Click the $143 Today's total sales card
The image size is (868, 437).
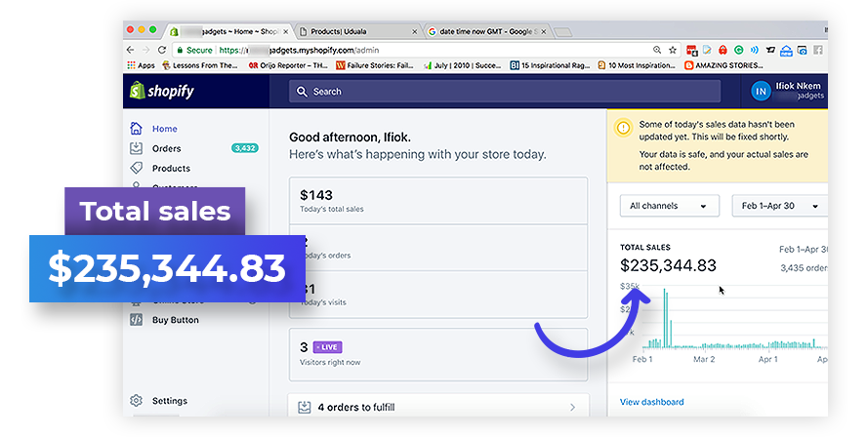pos(438,201)
